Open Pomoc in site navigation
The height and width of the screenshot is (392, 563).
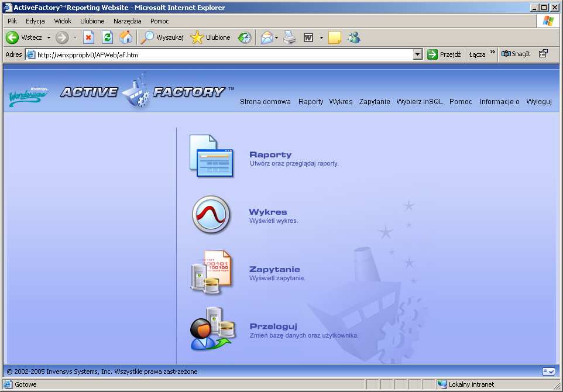pyautogui.click(x=461, y=102)
